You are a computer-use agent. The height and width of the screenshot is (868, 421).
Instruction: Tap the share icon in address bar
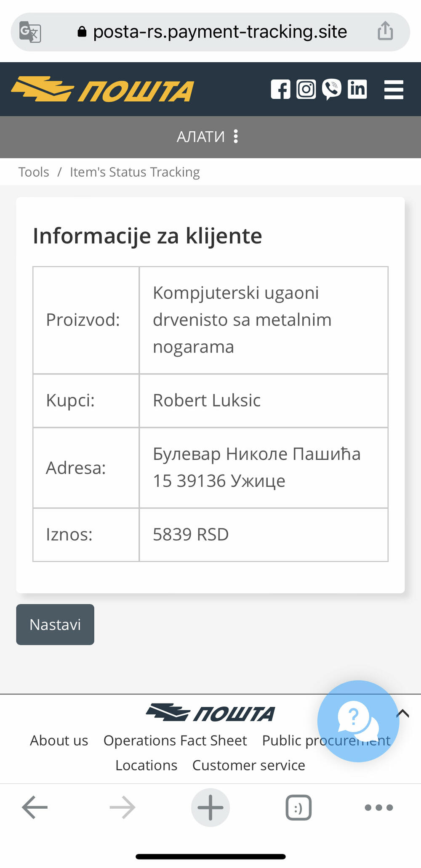point(385,31)
